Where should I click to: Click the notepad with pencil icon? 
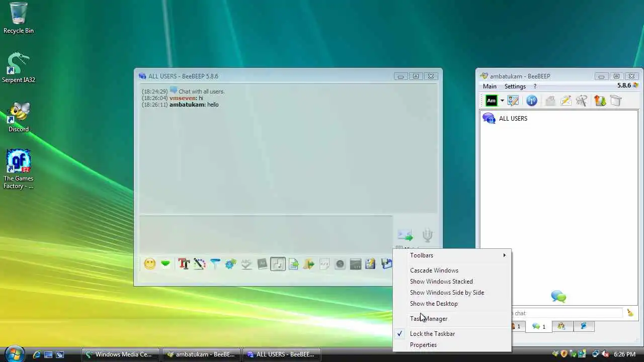tap(371, 263)
